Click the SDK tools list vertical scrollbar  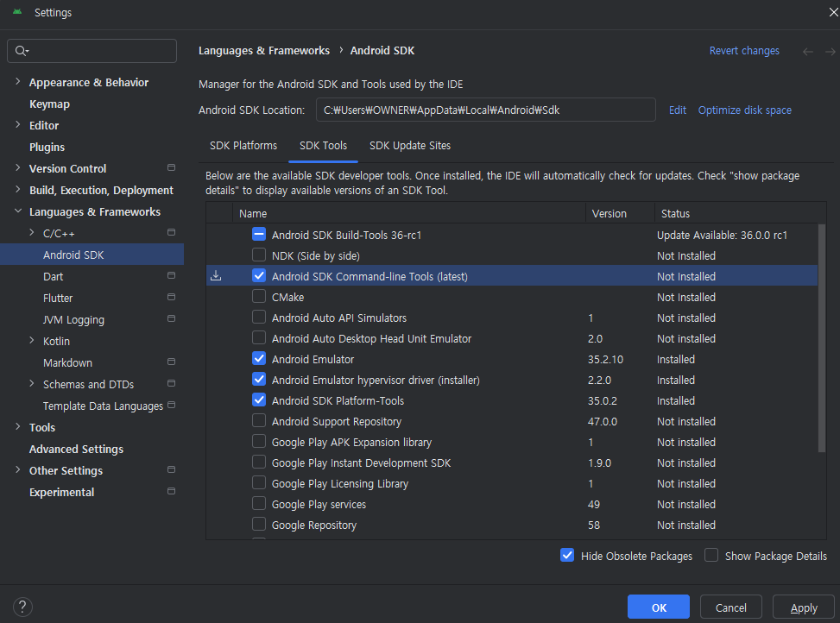pyautogui.click(x=822, y=338)
